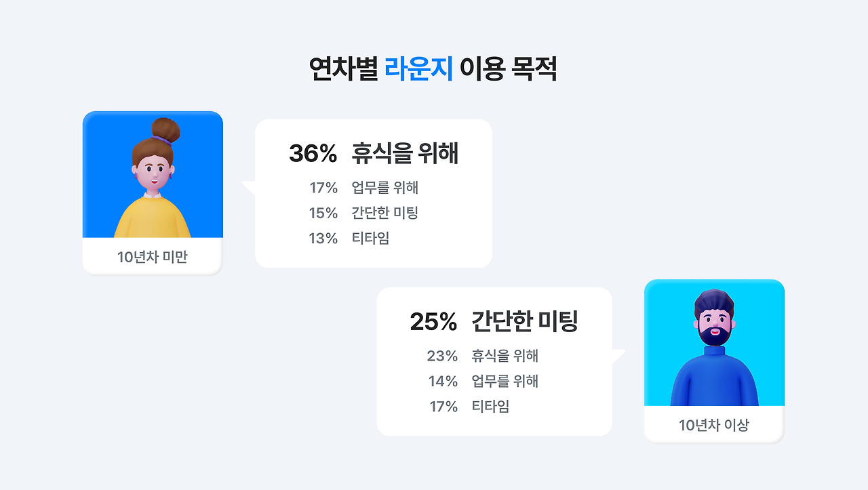Click 이용 목적 in the title
The height and width of the screenshot is (490, 868).
509,69
